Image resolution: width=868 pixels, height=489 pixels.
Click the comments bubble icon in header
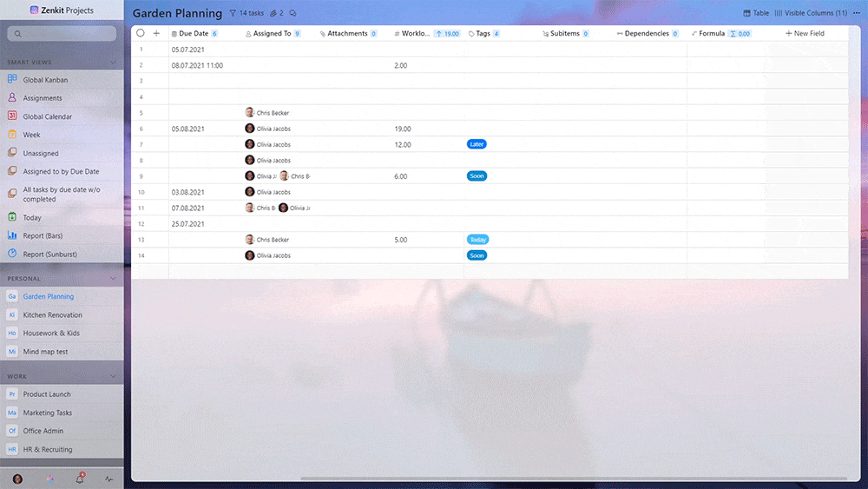[x=293, y=13]
